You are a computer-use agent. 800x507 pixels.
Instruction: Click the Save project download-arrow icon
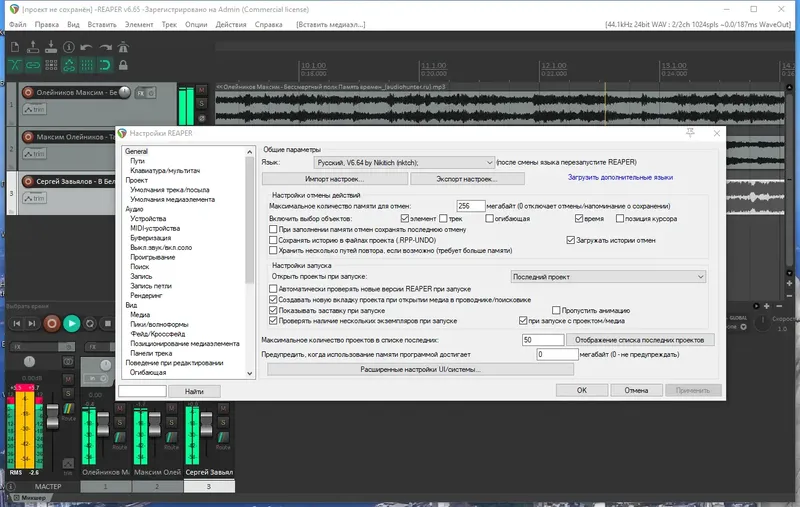[51, 47]
